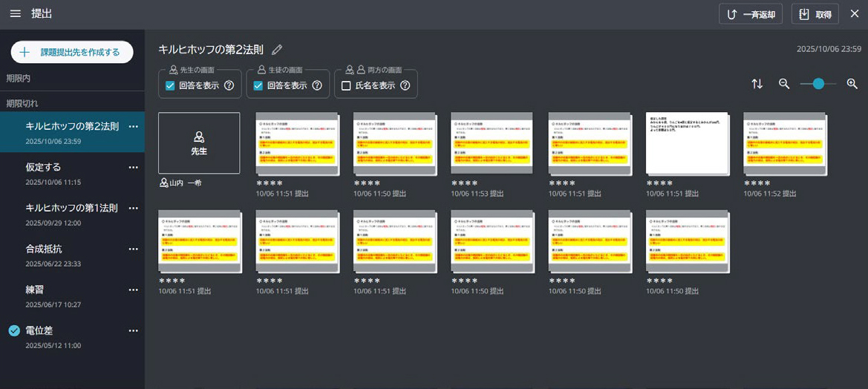
Task: Click the 一斉返却 button
Action: tap(751, 14)
